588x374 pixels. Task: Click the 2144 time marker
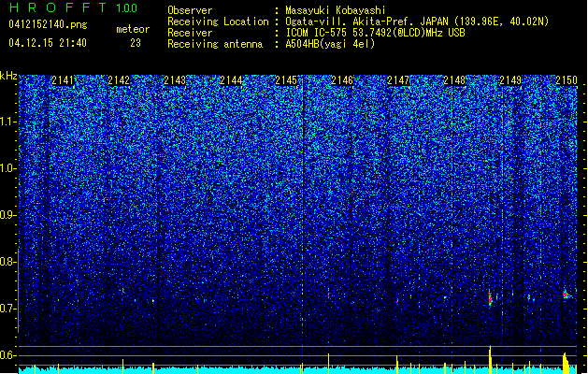231,80
